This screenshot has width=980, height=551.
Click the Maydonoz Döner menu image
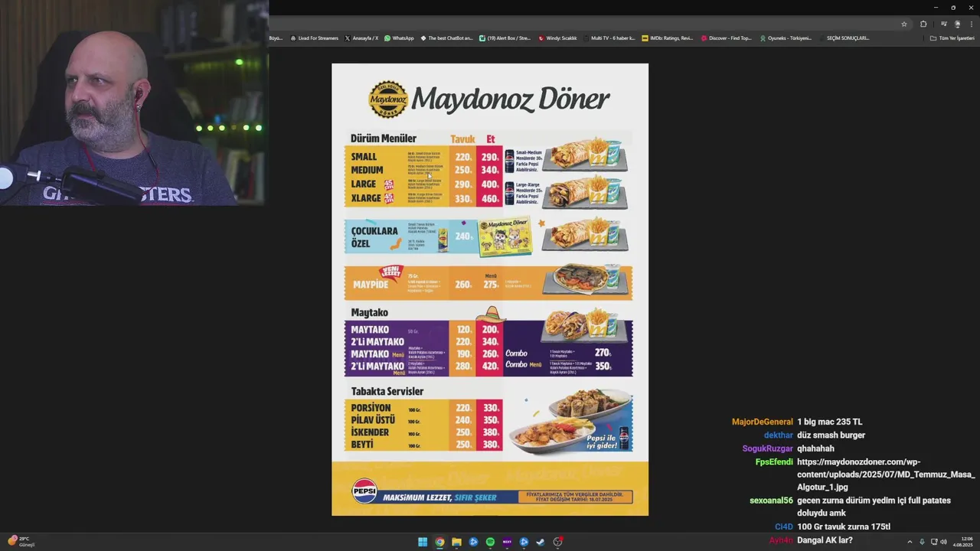pos(490,289)
